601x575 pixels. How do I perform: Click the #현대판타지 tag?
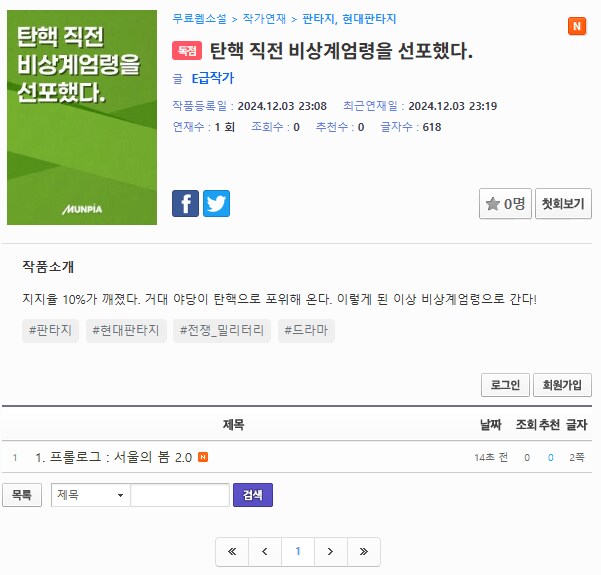(x=126, y=330)
